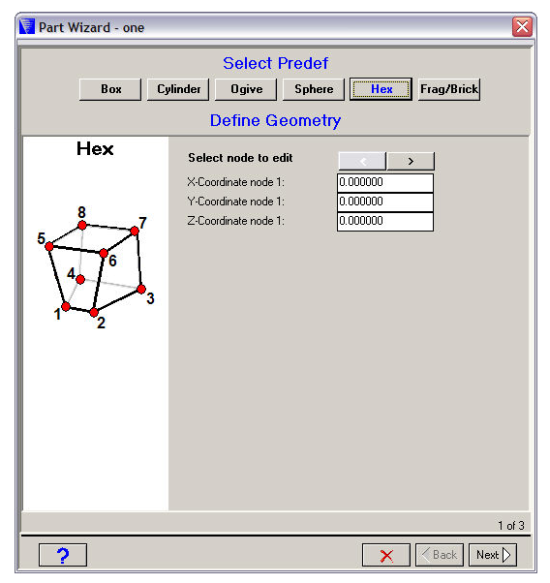
Task: Select the Hex predef shape
Action: (381, 89)
